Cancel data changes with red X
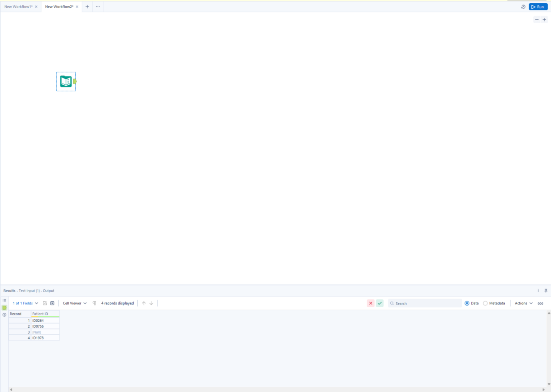Viewport: 551px width, 392px height. [x=371, y=303]
